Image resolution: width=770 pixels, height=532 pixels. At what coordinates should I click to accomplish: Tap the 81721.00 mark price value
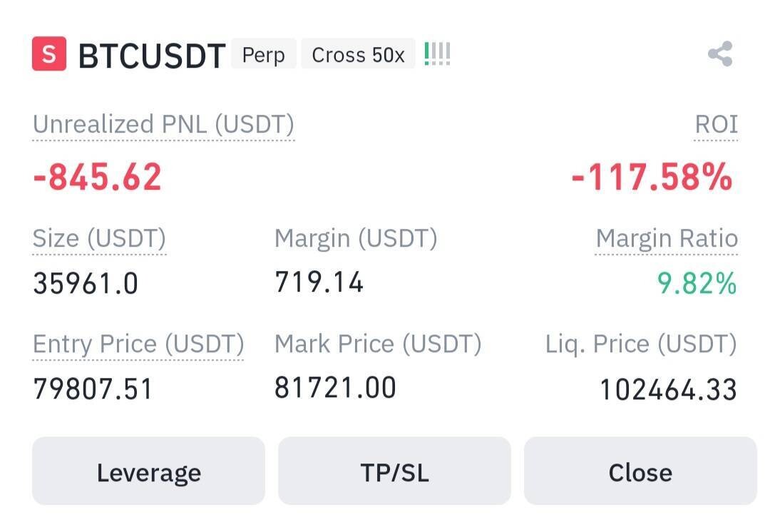[335, 388]
